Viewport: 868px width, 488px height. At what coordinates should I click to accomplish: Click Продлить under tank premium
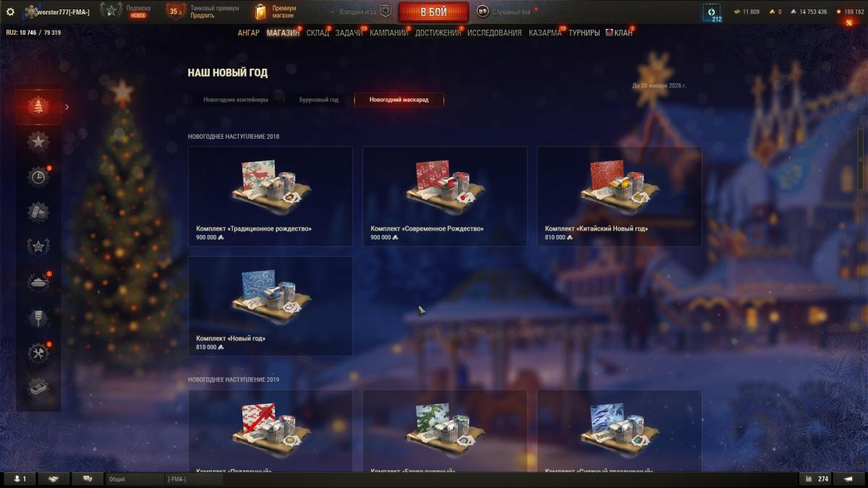coord(202,15)
